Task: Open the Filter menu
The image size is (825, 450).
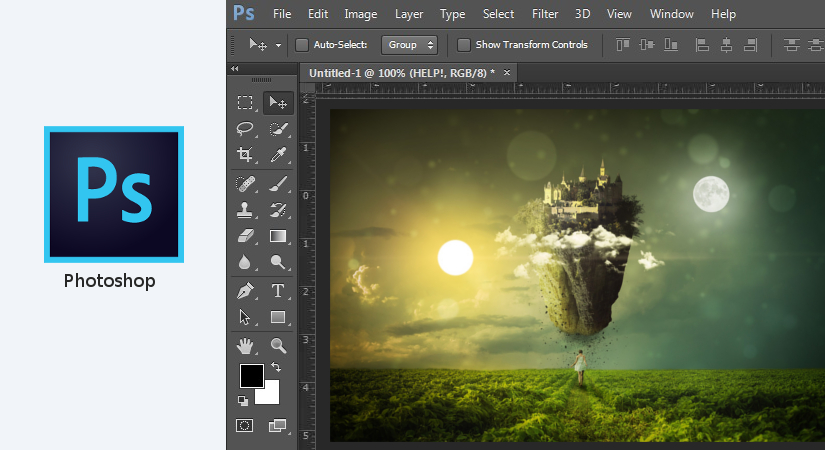Action: [545, 14]
